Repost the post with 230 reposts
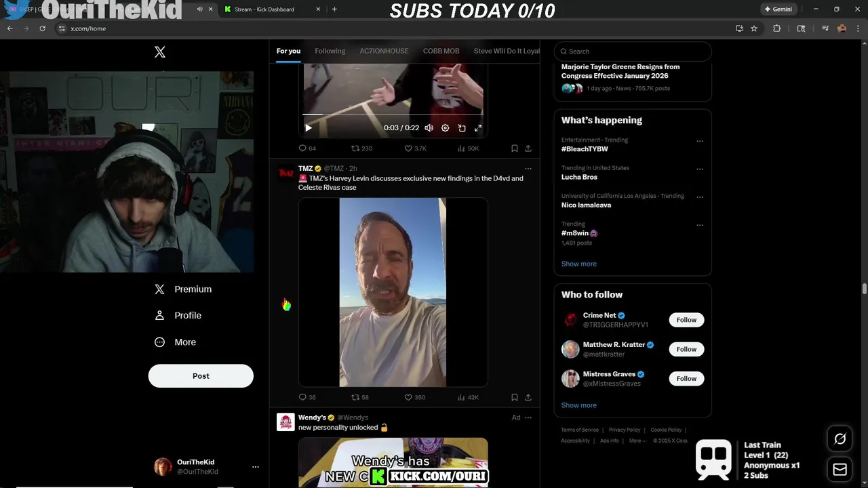 pyautogui.click(x=361, y=148)
